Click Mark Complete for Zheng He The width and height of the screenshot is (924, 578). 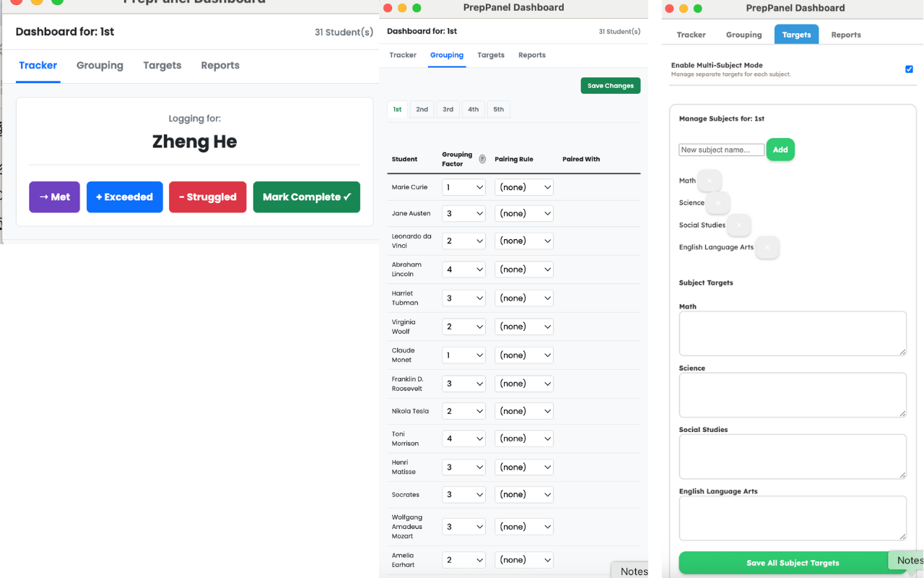click(x=306, y=197)
